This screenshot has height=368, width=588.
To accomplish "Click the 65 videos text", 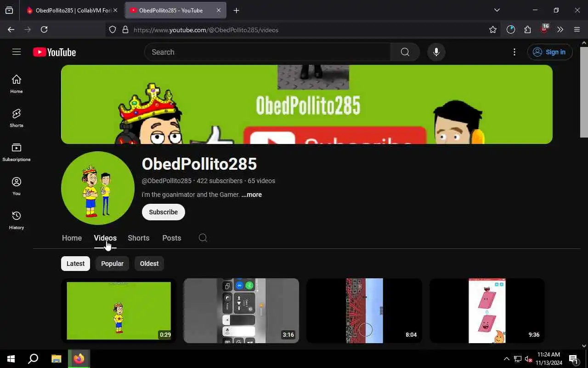I will click(x=261, y=181).
